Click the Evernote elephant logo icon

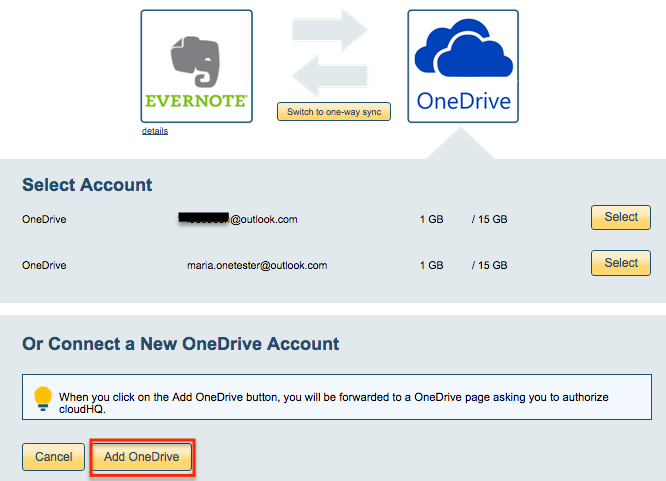point(196,60)
